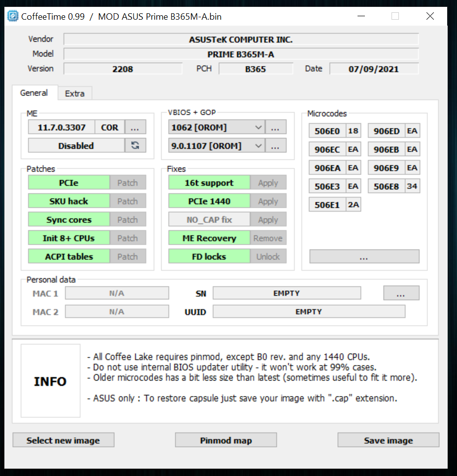The width and height of the screenshot is (457, 476).
Task: Click the Microcodes browse button
Action: point(364,256)
